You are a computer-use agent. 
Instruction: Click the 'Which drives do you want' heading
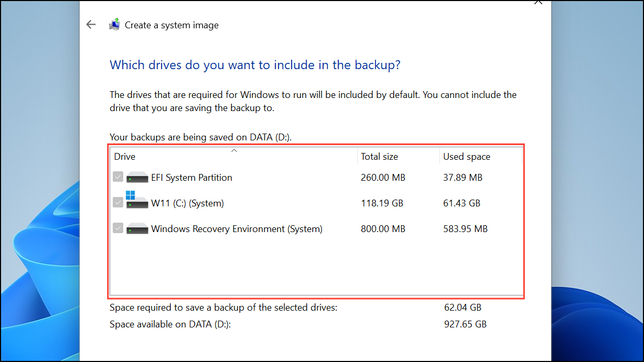point(255,65)
